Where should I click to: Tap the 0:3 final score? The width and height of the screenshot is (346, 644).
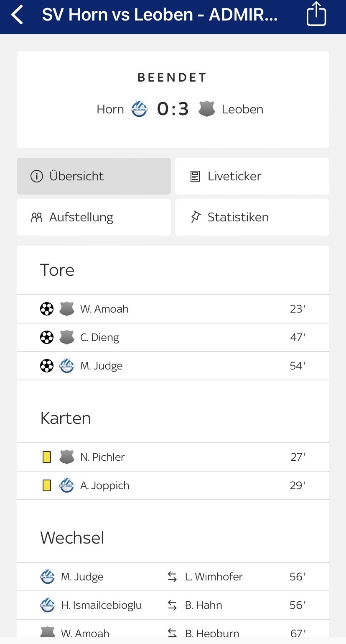coord(173,109)
